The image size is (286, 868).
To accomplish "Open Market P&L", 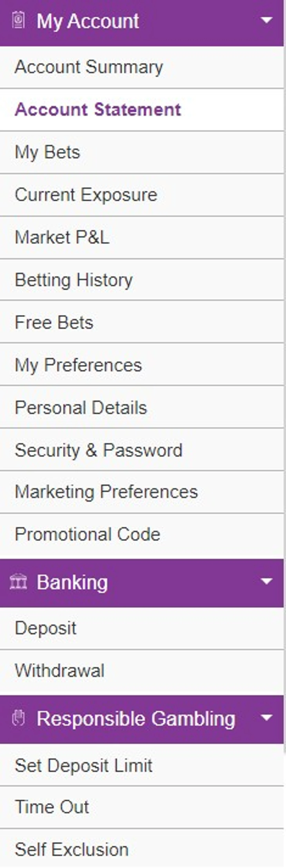I will click(142, 237).
